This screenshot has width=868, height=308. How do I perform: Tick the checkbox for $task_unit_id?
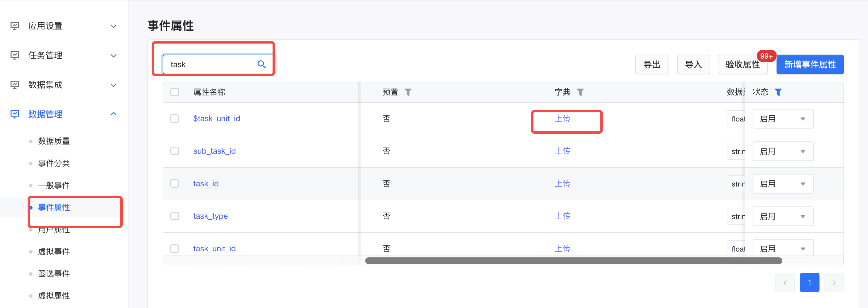click(x=175, y=118)
